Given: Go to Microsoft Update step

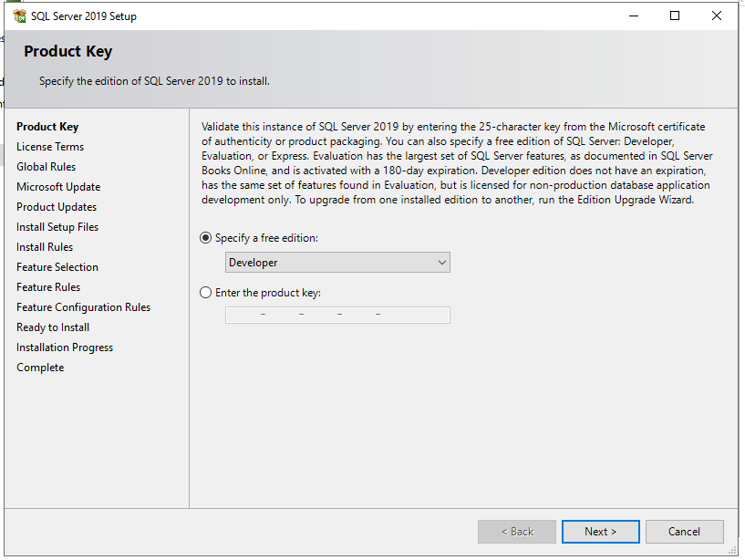Looking at the screenshot, I should coord(58,187).
